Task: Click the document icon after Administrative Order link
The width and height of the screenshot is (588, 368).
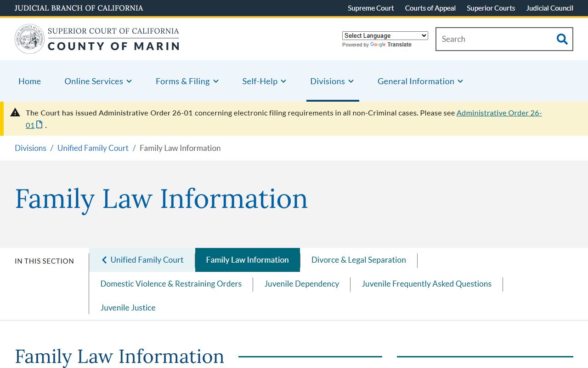Action: pyautogui.click(x=40, y=125)
